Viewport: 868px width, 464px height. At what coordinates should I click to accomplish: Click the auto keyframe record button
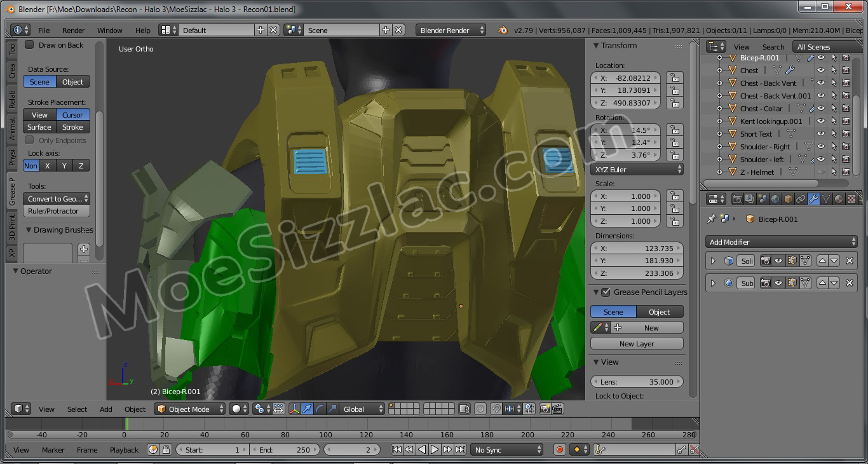(560, 450)
